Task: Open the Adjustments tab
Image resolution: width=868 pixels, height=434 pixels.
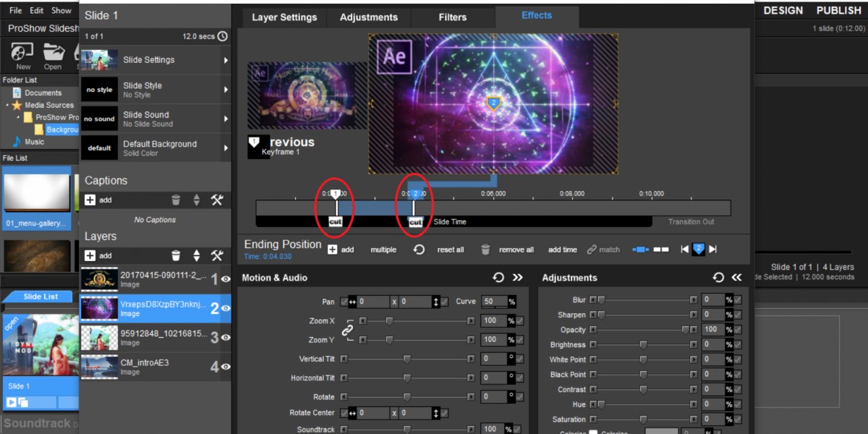Action: coord(369,17)
